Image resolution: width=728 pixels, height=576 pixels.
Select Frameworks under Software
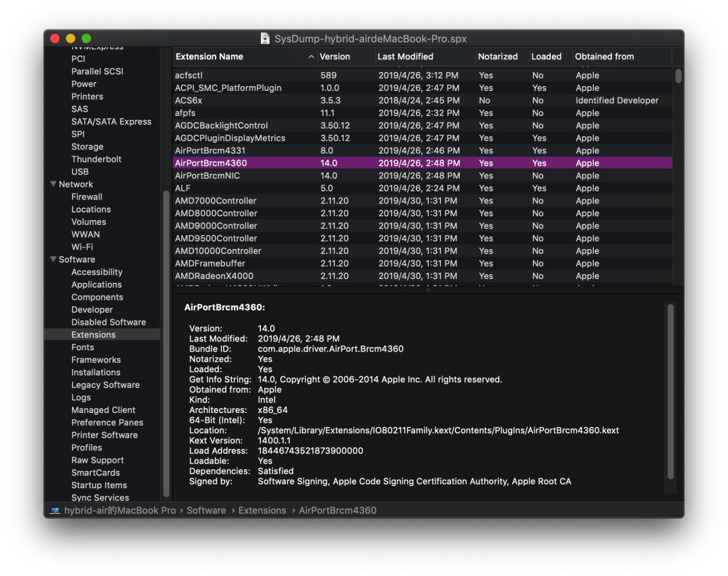[96, 360]
